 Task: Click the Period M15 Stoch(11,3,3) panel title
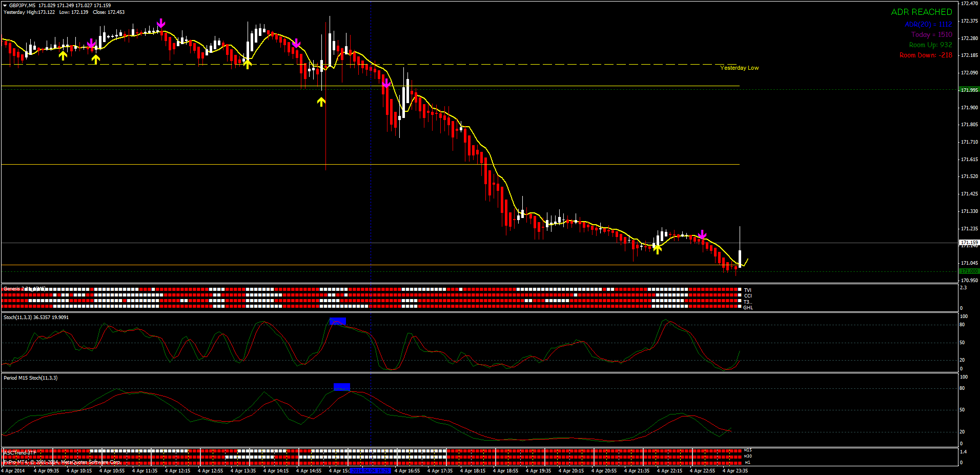click(30, 378)
